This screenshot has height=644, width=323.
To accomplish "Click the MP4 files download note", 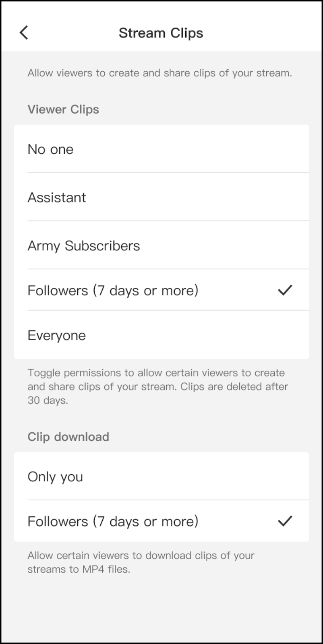I will pyautogui.click(x=141, y=562).
